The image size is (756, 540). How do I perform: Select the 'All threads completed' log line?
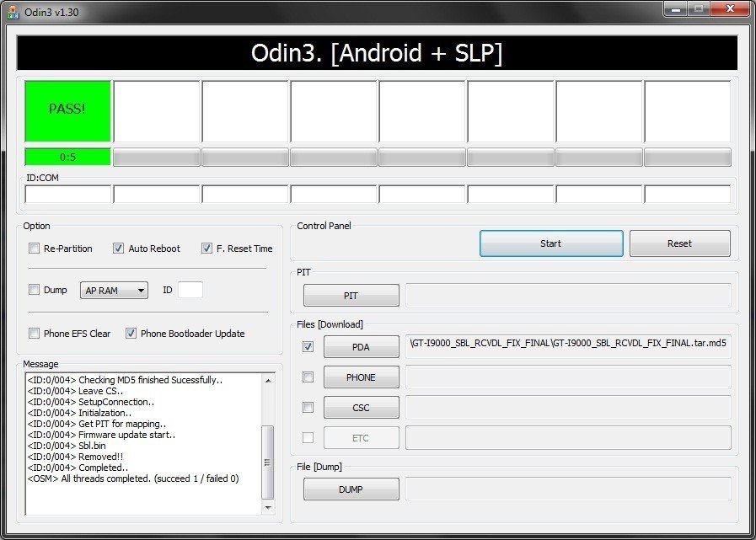133,479
